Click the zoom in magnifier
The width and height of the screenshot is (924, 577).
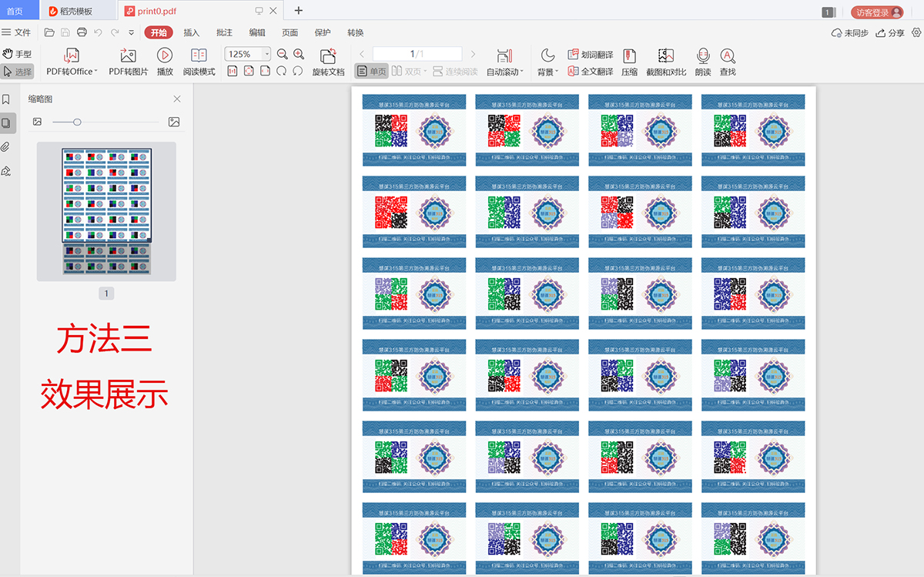[299, 54]
